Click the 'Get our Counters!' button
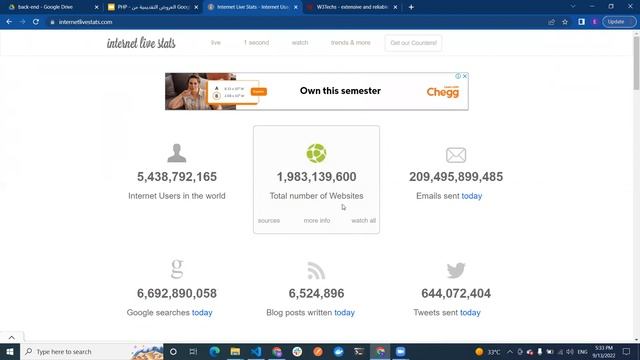The width and height of the screenshot is (640, 360). tap(413, 43)
